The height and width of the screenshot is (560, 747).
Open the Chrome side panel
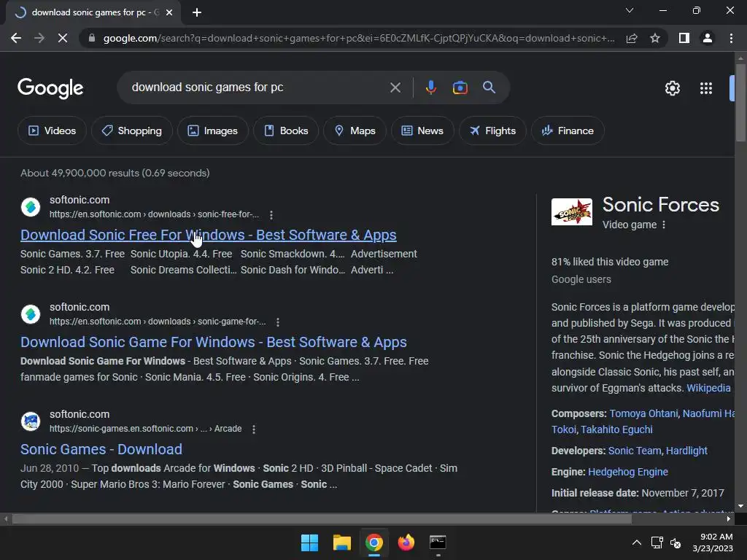tap(684, 38)
